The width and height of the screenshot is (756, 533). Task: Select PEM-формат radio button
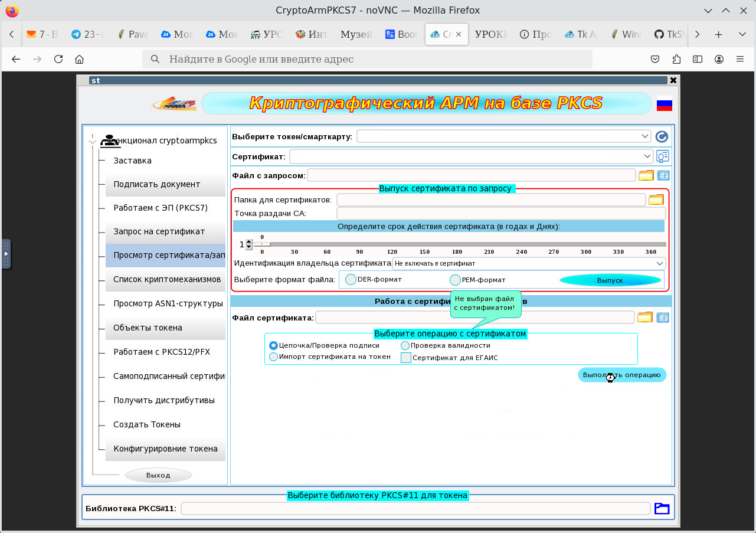455,280
